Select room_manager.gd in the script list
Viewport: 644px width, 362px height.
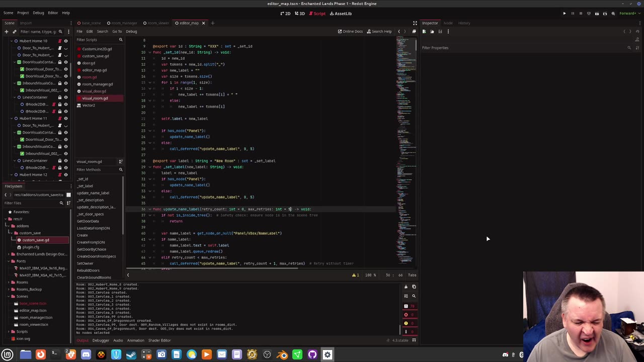pos(97,84)
